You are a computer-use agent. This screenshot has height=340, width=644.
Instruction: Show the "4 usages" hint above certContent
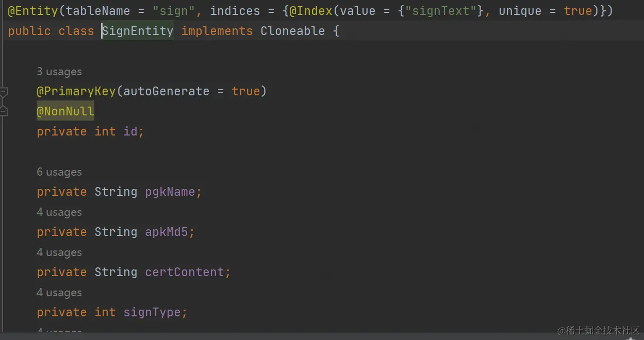(x=59, y=252)
